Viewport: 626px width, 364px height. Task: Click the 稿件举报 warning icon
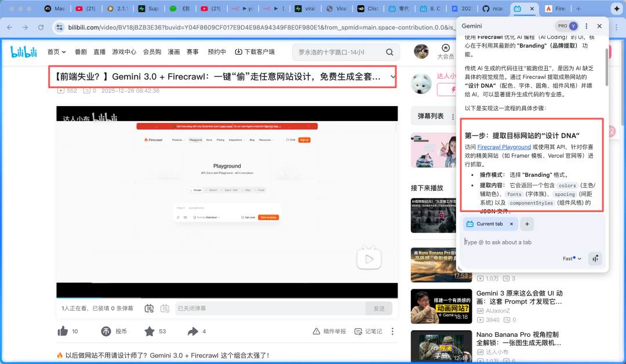pos(316,332)
